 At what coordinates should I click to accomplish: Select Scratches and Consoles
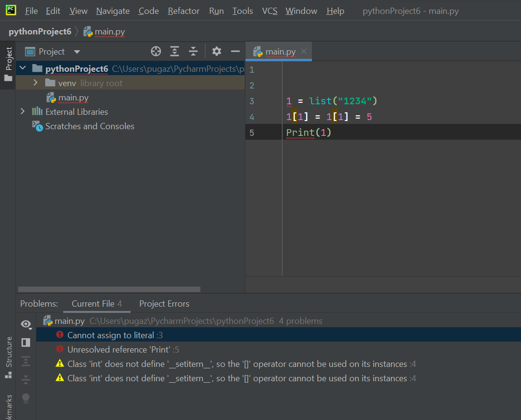pos(90,126)
